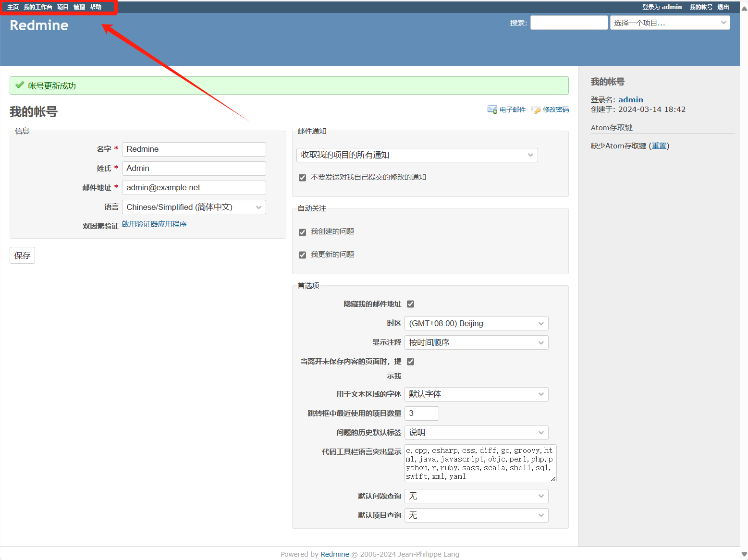748x560 pixels.
Task: Open the 帮助 (Help) menu item
Action: tap(96, 7)
